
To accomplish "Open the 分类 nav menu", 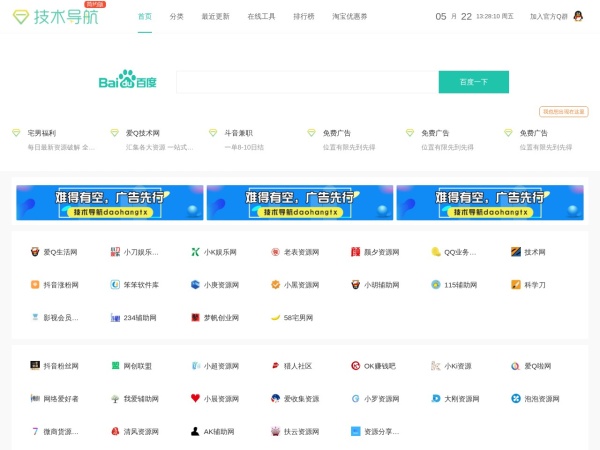I will click(x=176, y=16).
